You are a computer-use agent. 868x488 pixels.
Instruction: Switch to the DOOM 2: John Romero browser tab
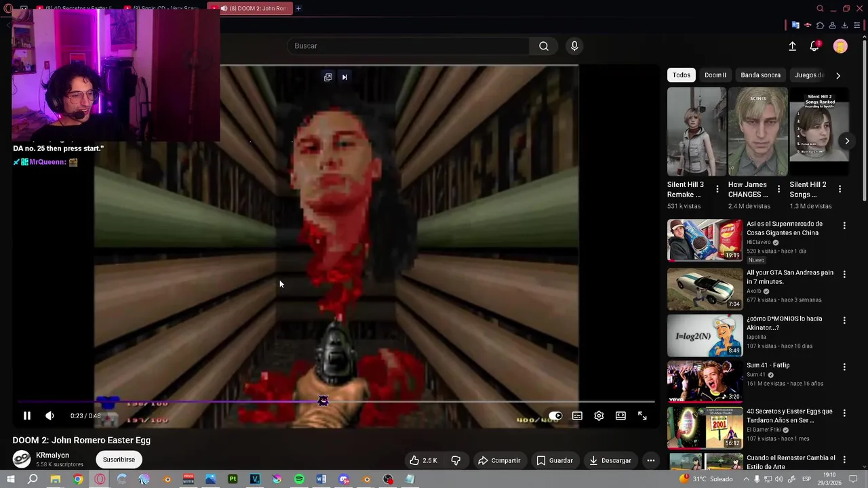[x=250, y=8]
